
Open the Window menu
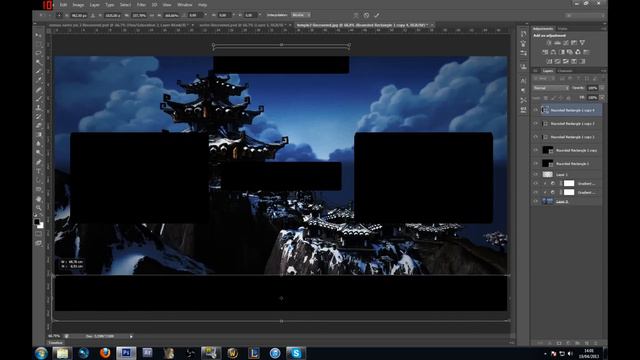pyautogui.click(x=184, y=5)
